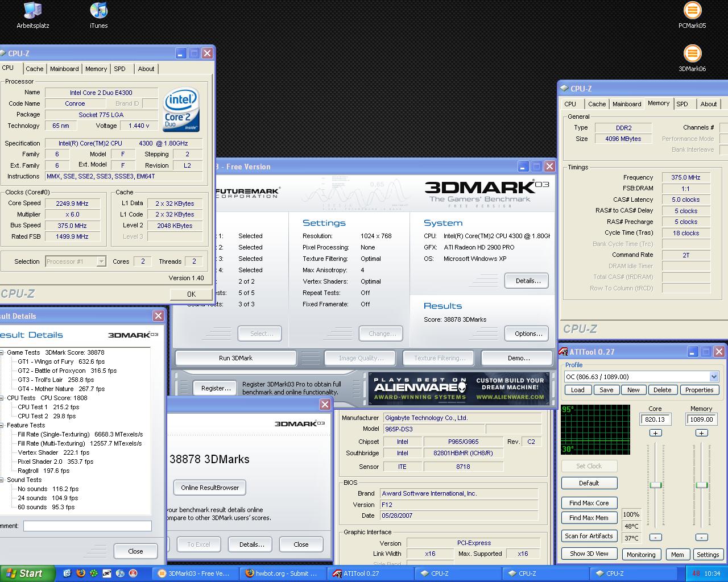
Task: Decrease ATITool Memory clock with minus button
Action: click(701, 537)
